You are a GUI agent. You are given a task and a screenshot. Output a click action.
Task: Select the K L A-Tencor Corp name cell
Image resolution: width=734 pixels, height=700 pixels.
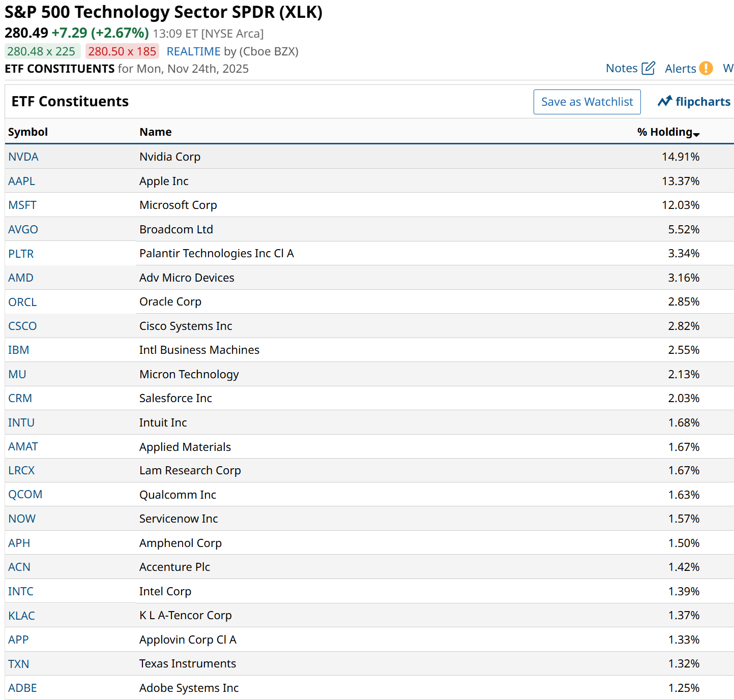click(x=186, y=615)
